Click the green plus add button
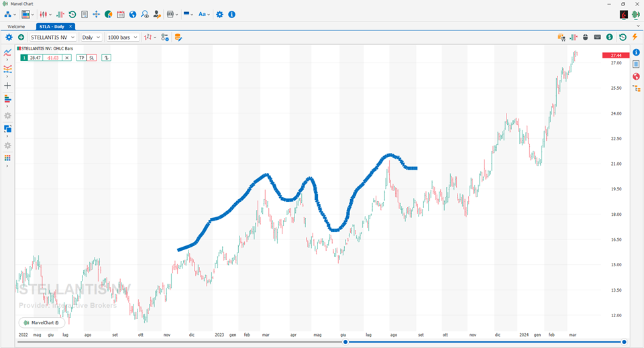The width and height of the screenshot is (644, 348). (x=21, y=38)
